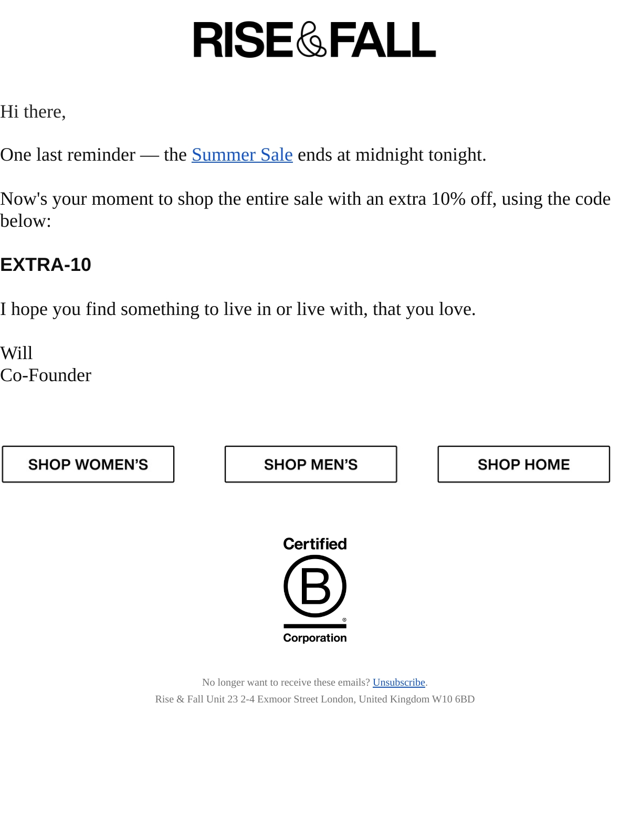Click the Co-Founder signature text
This screenshot has width=630, height=840.
[46, 375]
